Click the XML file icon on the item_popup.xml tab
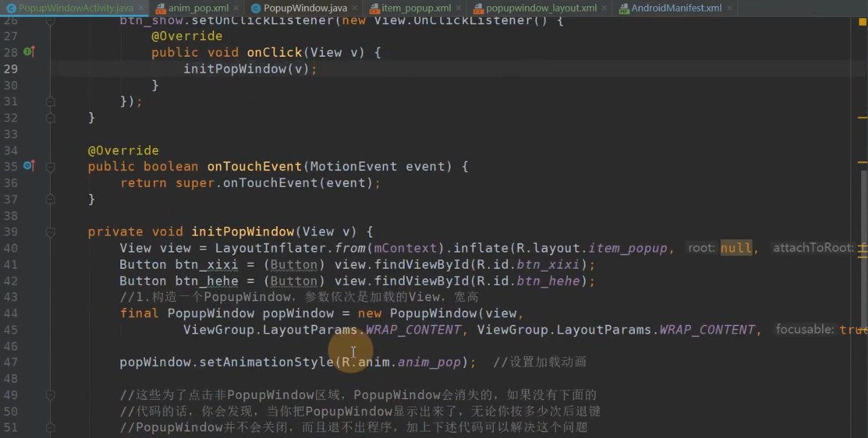 (374, 8)
